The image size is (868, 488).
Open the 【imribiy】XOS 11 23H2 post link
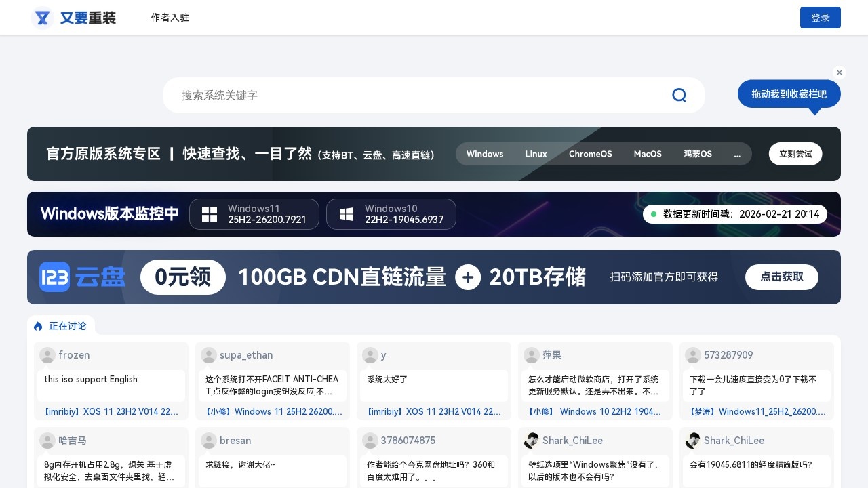(x=111, y=411)
